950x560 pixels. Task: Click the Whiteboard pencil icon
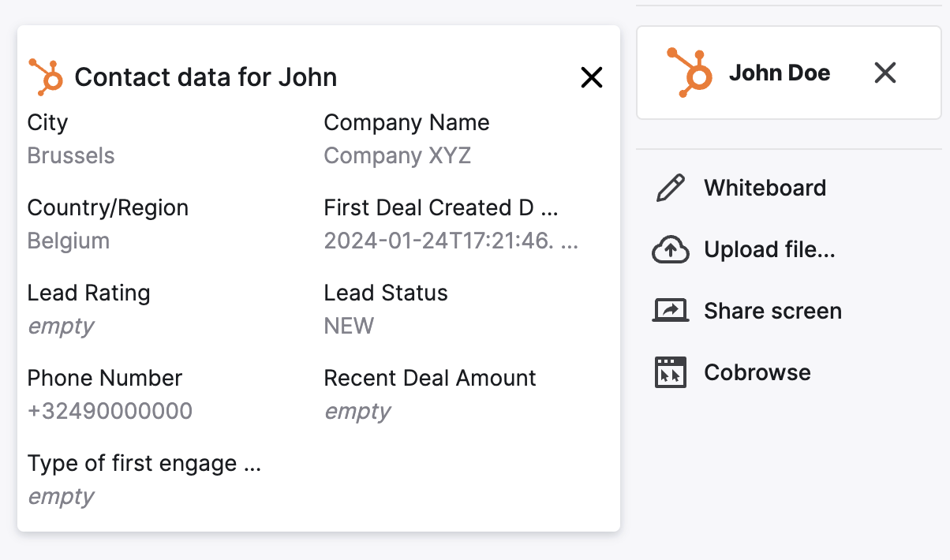(671, 189)
